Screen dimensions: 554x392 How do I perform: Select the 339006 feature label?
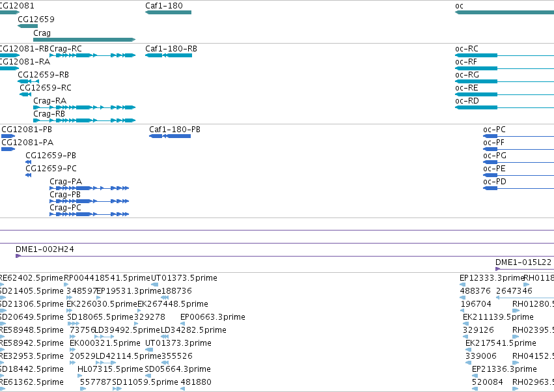(481, 356)
